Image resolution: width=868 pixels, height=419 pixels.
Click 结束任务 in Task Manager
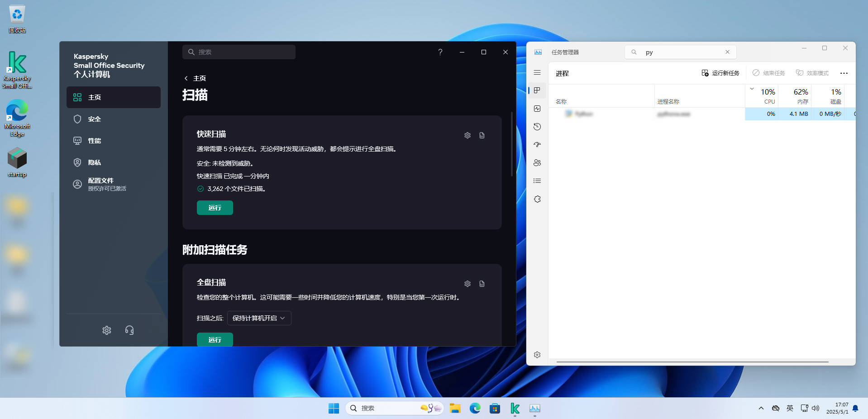click(x=768, y=73)
